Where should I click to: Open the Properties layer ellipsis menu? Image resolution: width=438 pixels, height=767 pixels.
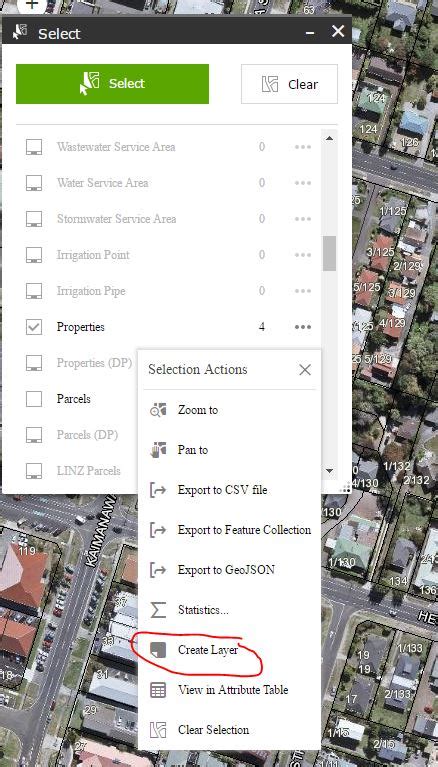coord(303,327)
